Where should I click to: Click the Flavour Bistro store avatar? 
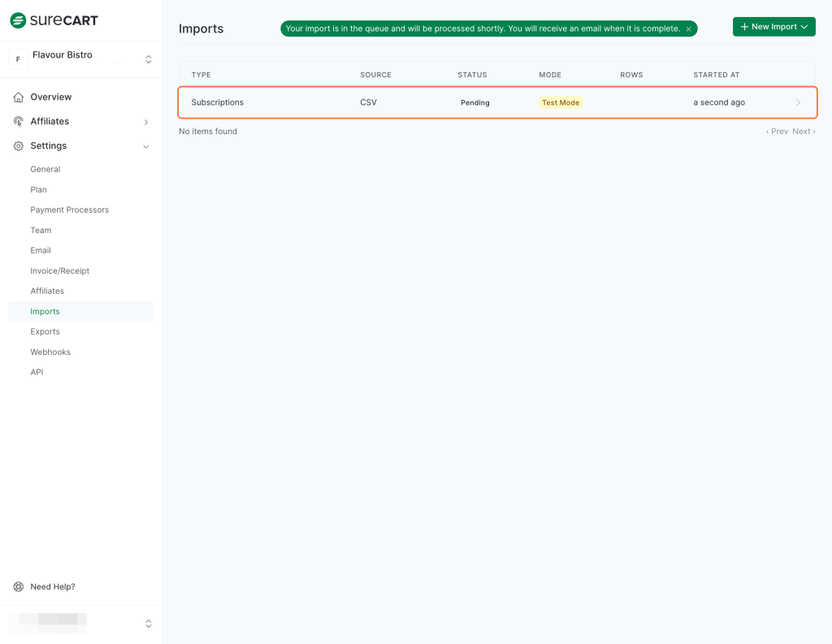pos(18,59)
